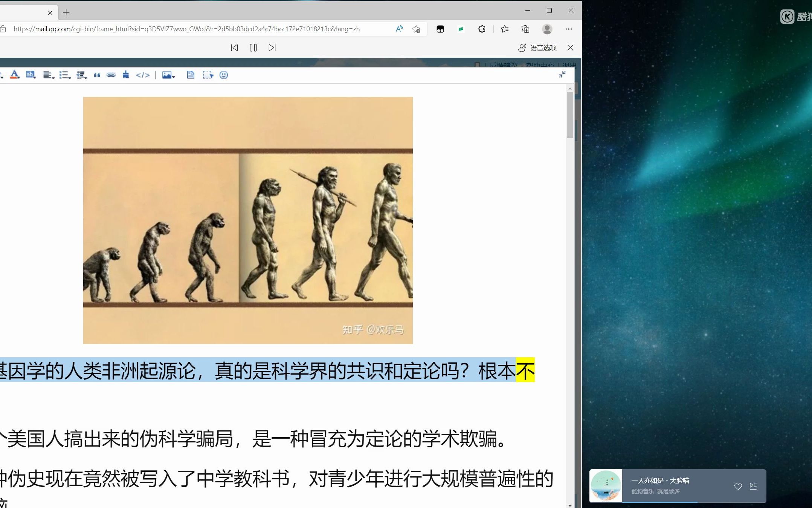This screenshot has width=812, height=508.
Task: Open voice options 语音选项
Action: (537, 48)
